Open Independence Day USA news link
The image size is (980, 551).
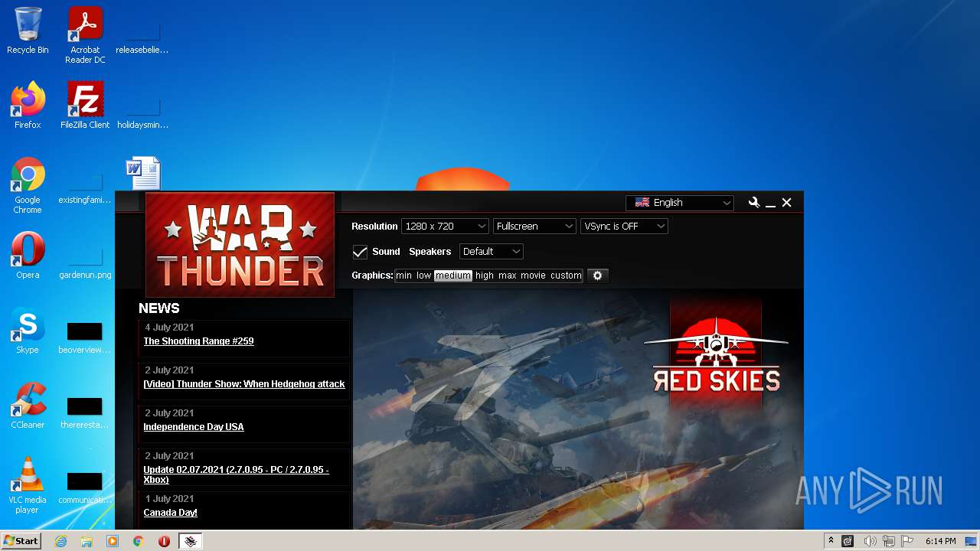(194, 427)
